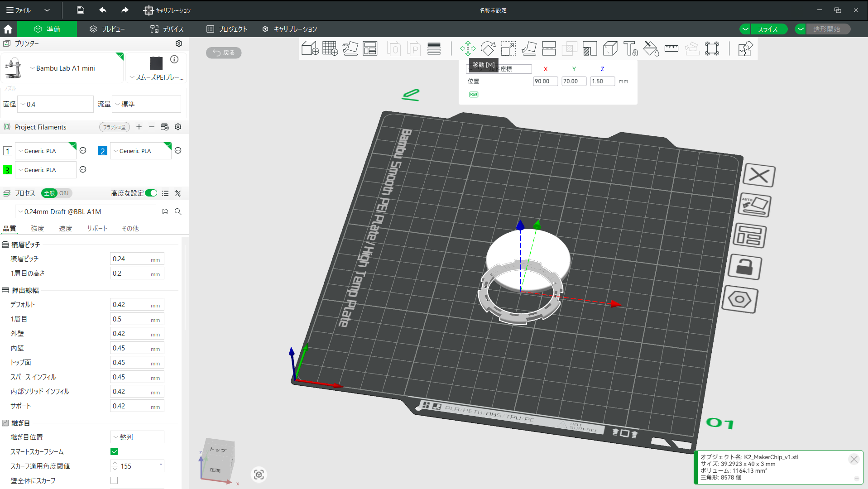Redo the last action
This screenshot has width=868, height=489.
pyautogui.click(x=125, y=10)
